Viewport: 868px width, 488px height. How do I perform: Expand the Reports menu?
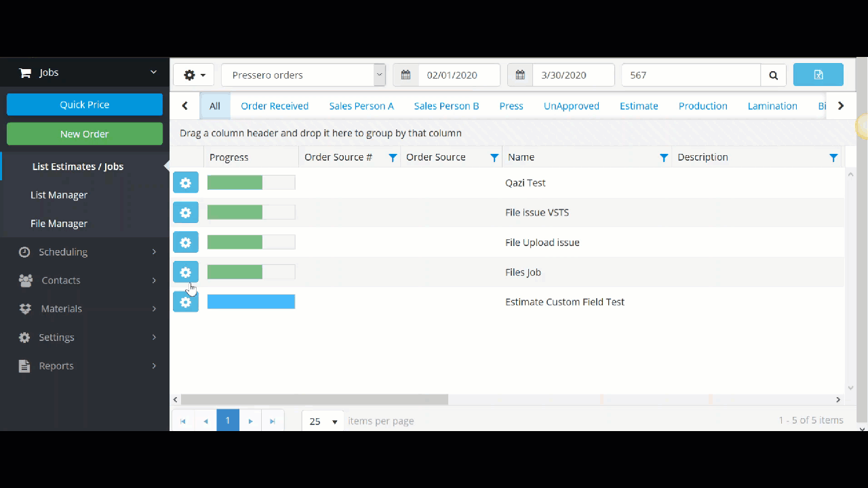(x=154, y=366)
